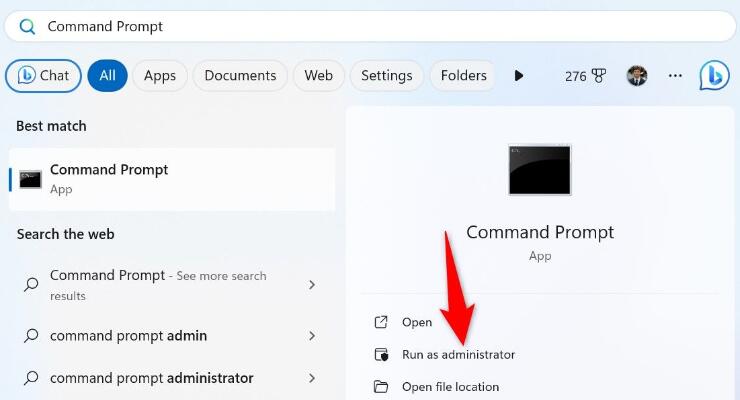Image resolution: width=740 pixels, height=400 pixels.
Task: Choose Run as administrator
Action: [458, 354]
